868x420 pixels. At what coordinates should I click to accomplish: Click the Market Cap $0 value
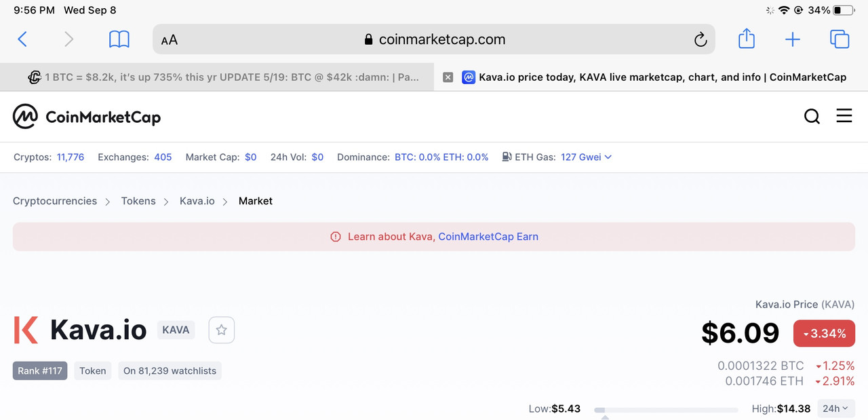[x=250, y=157]
